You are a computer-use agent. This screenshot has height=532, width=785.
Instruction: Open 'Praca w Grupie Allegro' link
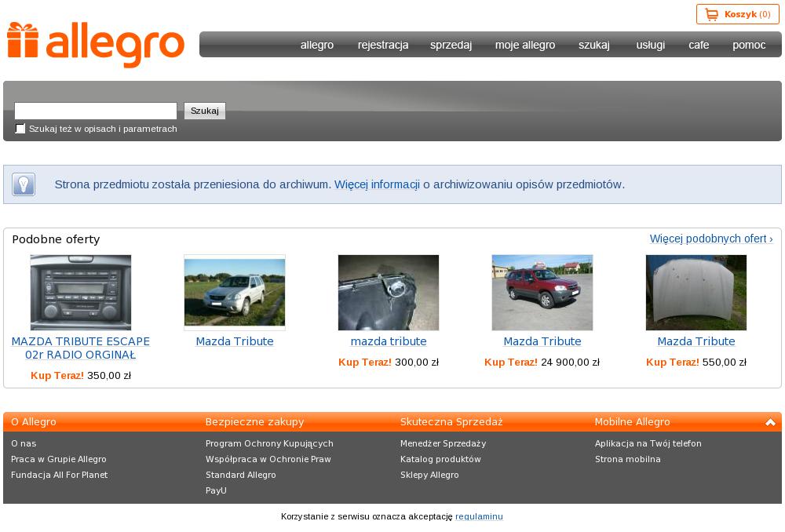pyautogui.click(x=59, y=460)
